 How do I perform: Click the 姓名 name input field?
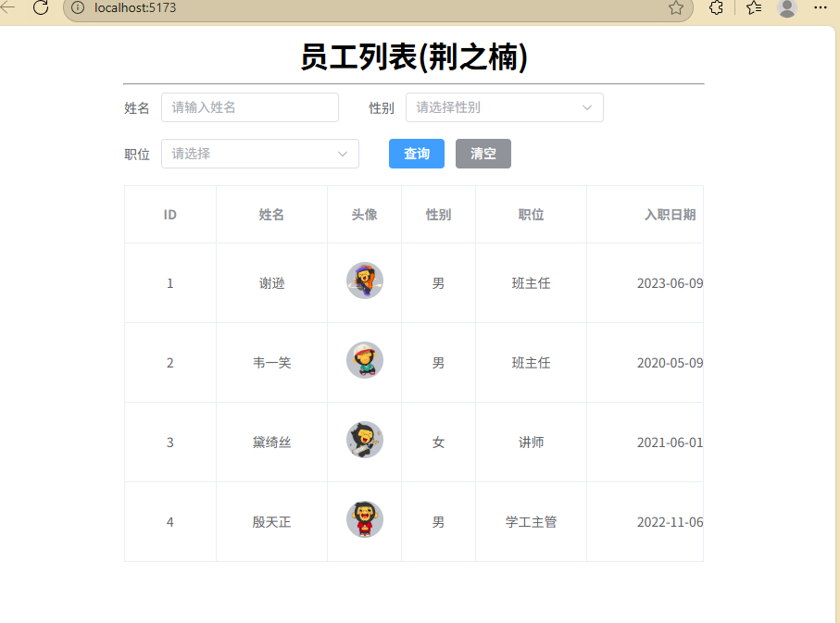[x=250, y=107]
